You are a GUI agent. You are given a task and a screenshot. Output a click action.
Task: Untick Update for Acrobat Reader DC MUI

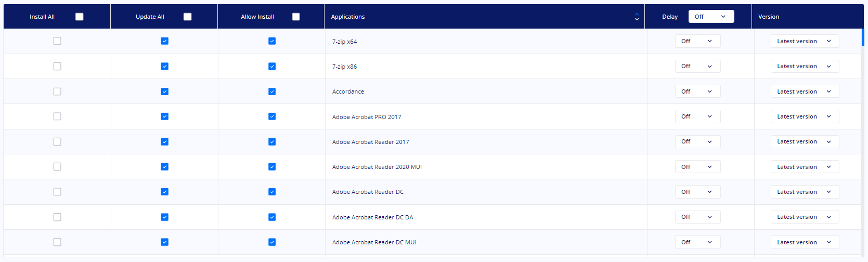[164, 242]
